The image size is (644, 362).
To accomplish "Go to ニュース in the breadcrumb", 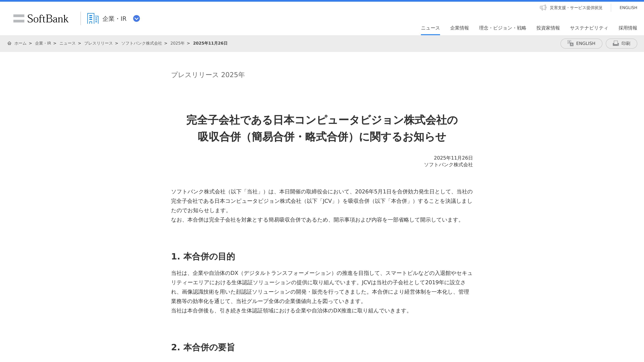I will (67, 43).
